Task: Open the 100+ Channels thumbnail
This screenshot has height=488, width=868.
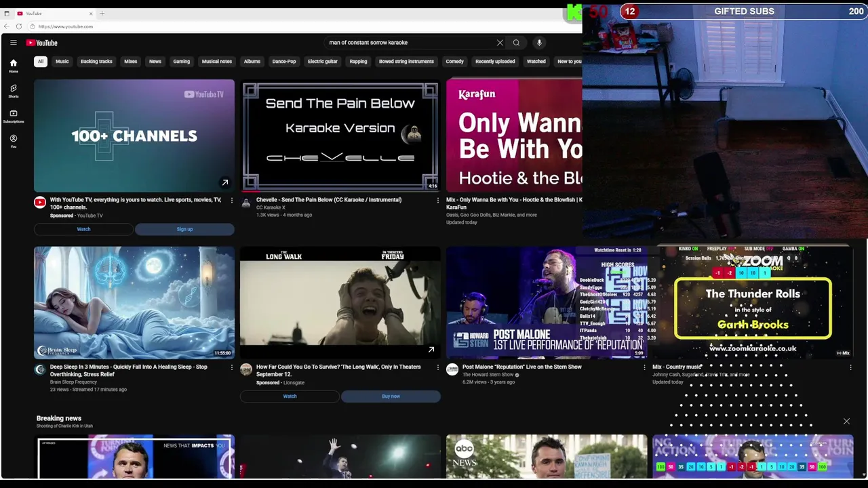Action: [134, 136]
